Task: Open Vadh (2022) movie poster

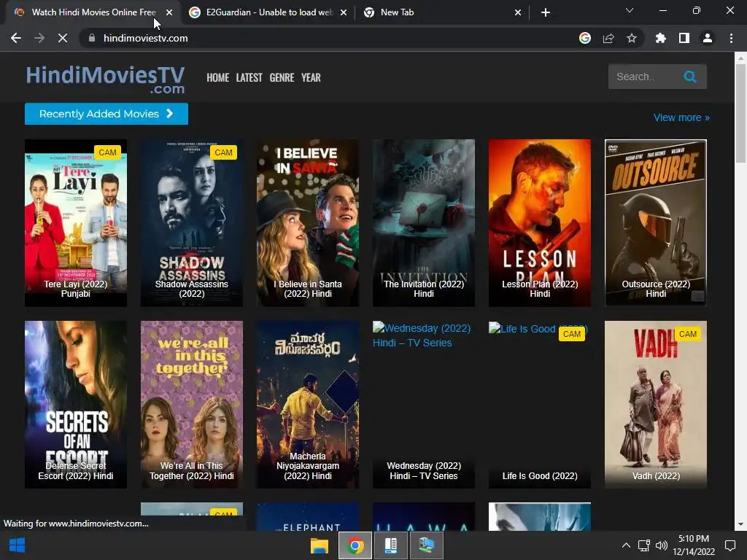Action: pyautogui.click(x=656, y=404)
